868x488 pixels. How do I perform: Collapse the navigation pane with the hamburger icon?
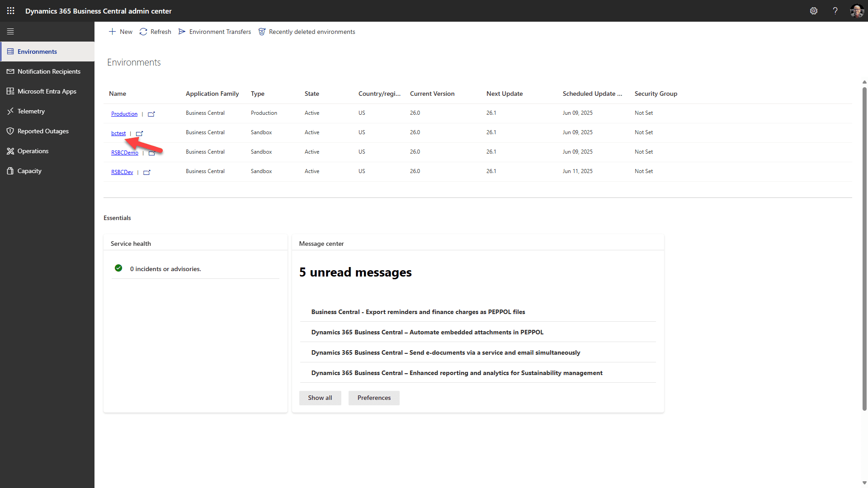pos(10,31)
